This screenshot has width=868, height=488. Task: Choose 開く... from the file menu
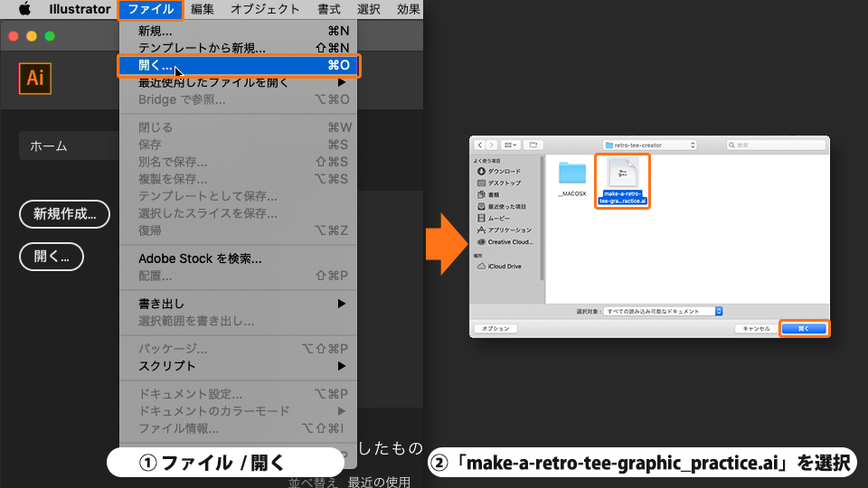pyautogui.click(x=239, y=65)
